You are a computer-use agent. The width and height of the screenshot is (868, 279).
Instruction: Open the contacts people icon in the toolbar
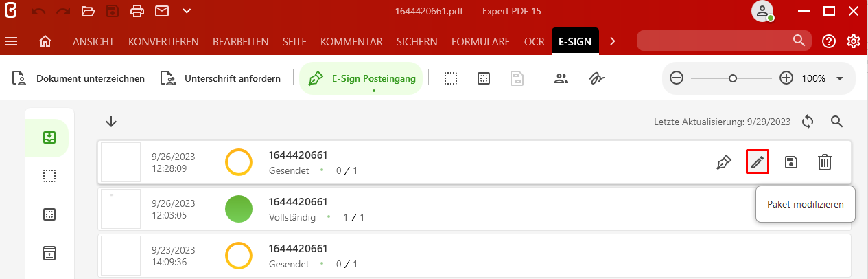(x=561, y=78)
